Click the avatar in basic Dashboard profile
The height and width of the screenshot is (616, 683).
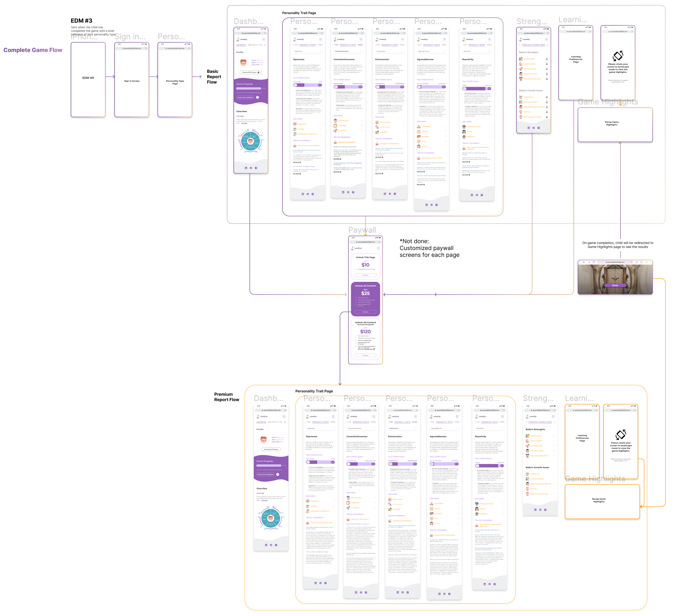click(x=244, y=63)
